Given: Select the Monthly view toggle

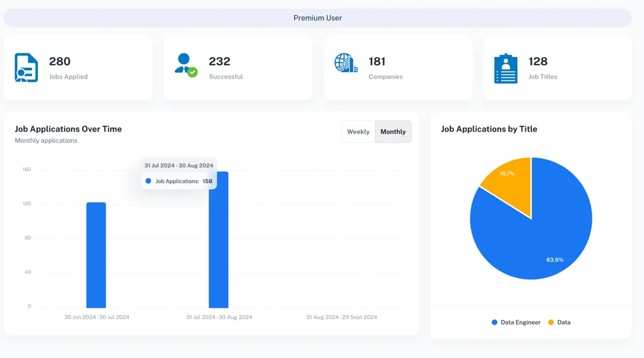Looking at the screenshot, I should click(x=393, y=132).
